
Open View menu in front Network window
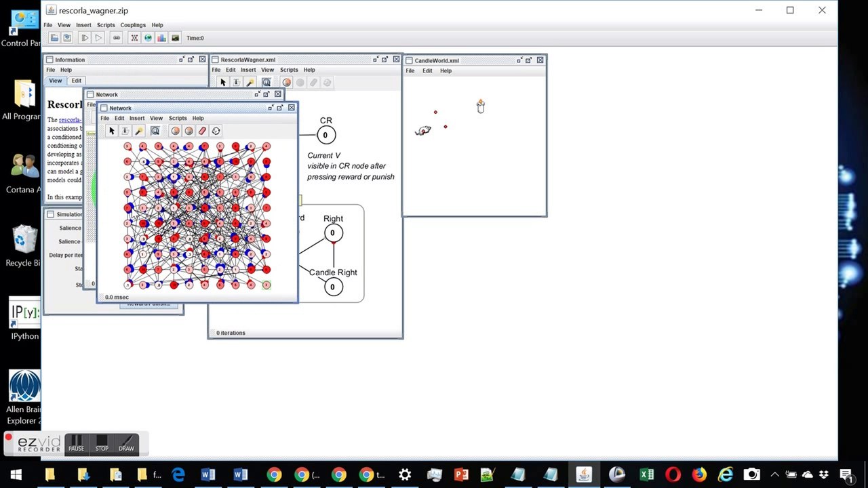(x=156, y=118)
